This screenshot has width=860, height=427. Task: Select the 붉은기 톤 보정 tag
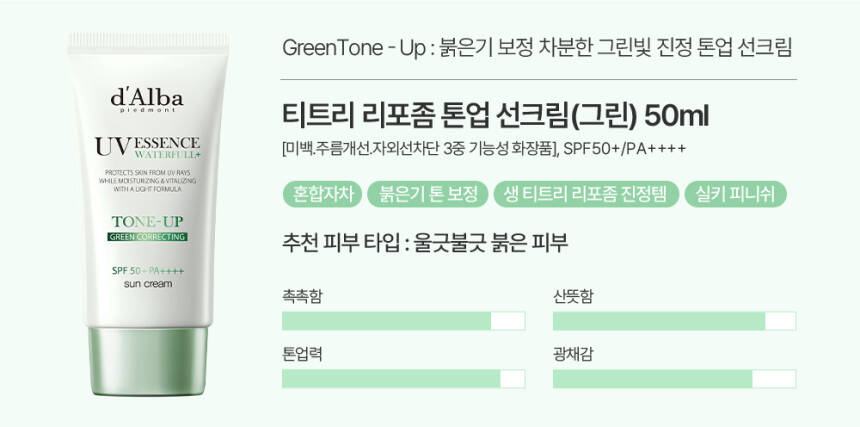427,195
